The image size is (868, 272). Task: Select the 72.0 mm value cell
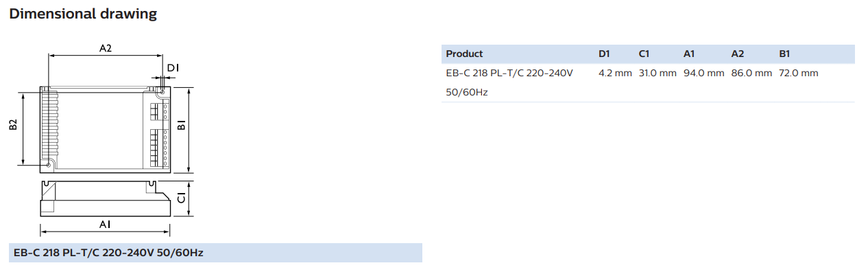coord(799,73)
